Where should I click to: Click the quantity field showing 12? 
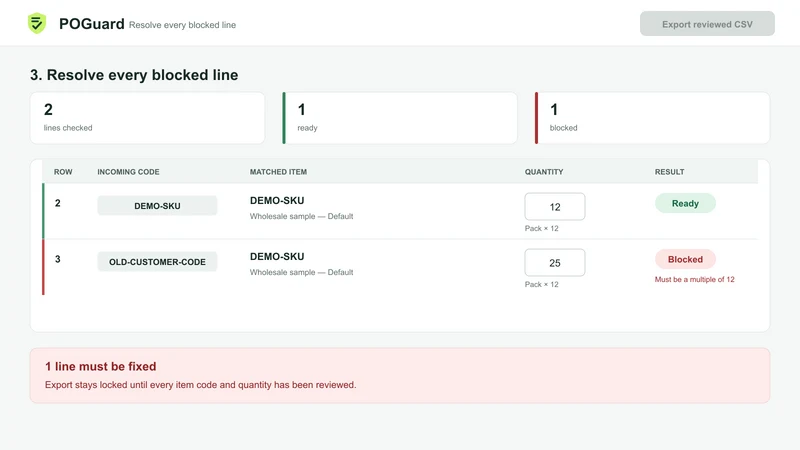tap(555, 207)
